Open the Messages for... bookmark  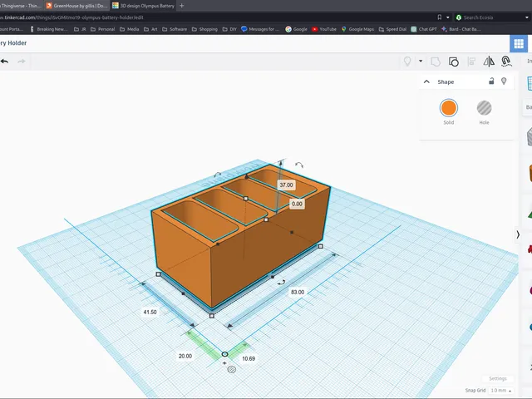(260, 29)
